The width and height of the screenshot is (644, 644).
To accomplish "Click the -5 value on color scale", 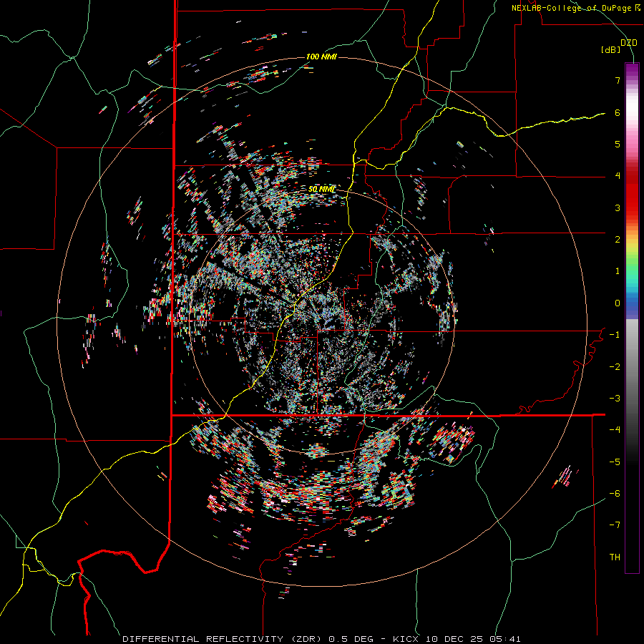I will pos(615,462).
